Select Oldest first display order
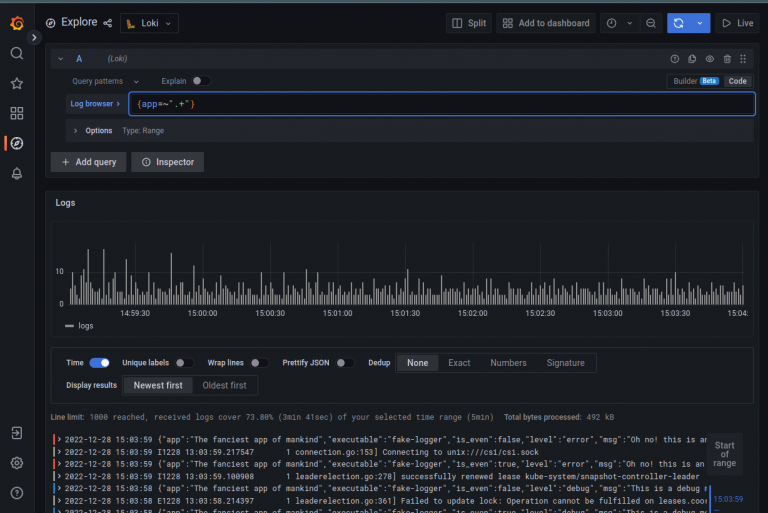Image resolution: width=768 pixels, height=513 pixels. point(225,385)
